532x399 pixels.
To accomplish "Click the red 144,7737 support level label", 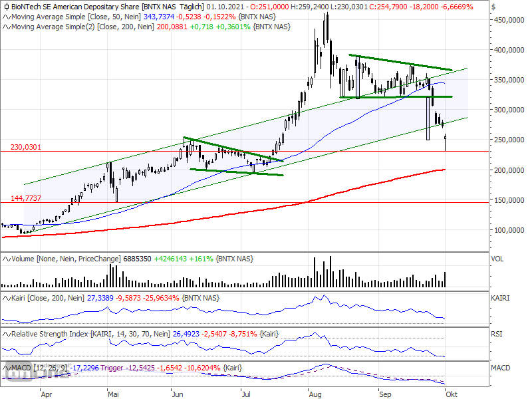I will pyautogui.click(x=26, y=198).
